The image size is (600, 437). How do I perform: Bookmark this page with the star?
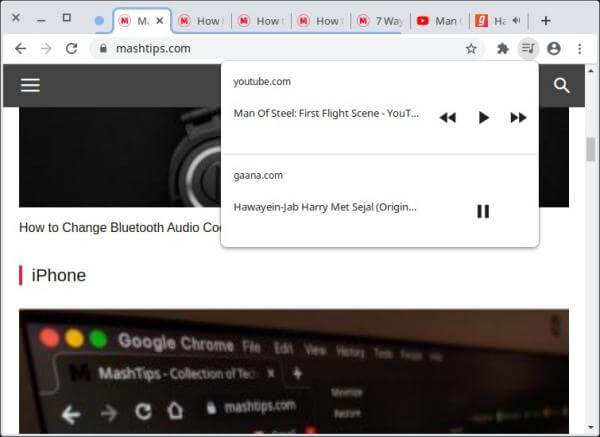pyautogui.click(x=471, y=49)
